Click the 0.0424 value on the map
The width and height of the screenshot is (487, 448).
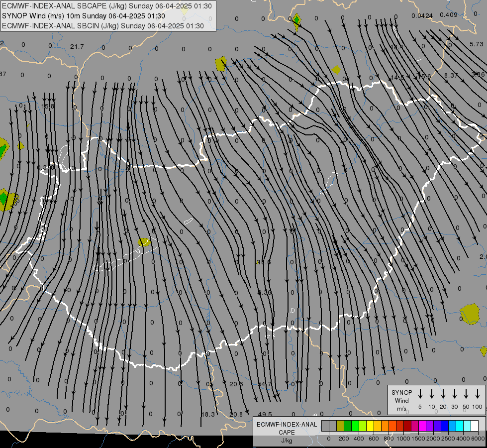pos(422,16)
